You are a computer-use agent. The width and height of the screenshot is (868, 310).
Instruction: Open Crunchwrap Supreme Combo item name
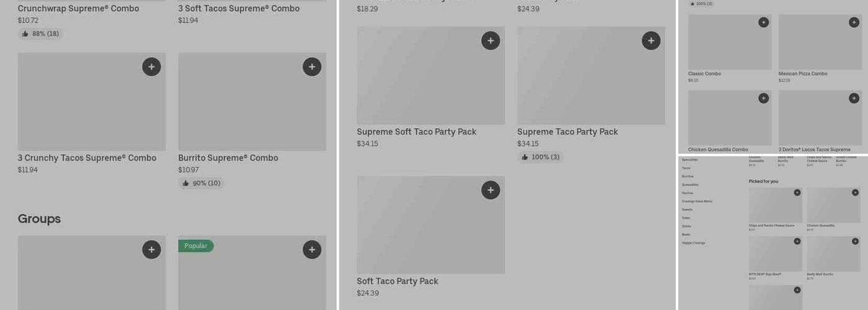pos(78,9)
